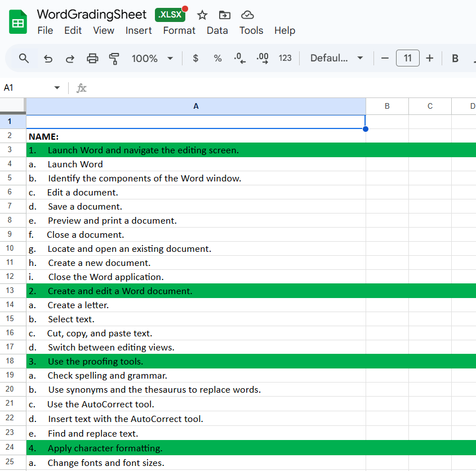This screenshot has height=471, width=476.
Task: Click cell with 'NAME:' text
Action: click(x=196, y=136)
